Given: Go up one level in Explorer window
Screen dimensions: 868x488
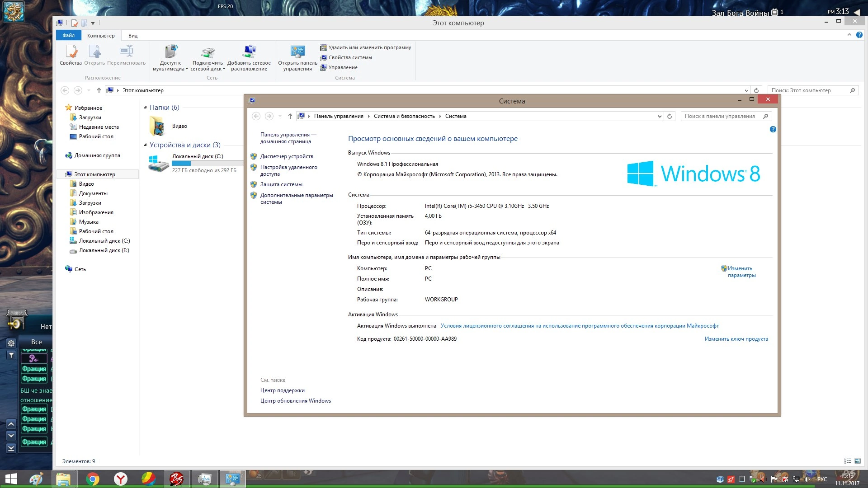Looking at the screenshot, I should pos(99,90).
